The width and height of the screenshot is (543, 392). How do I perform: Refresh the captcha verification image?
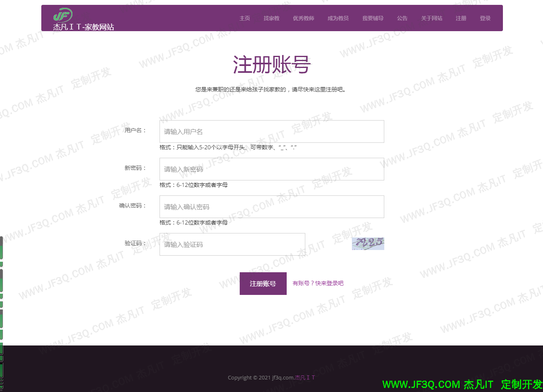point(368,244)
